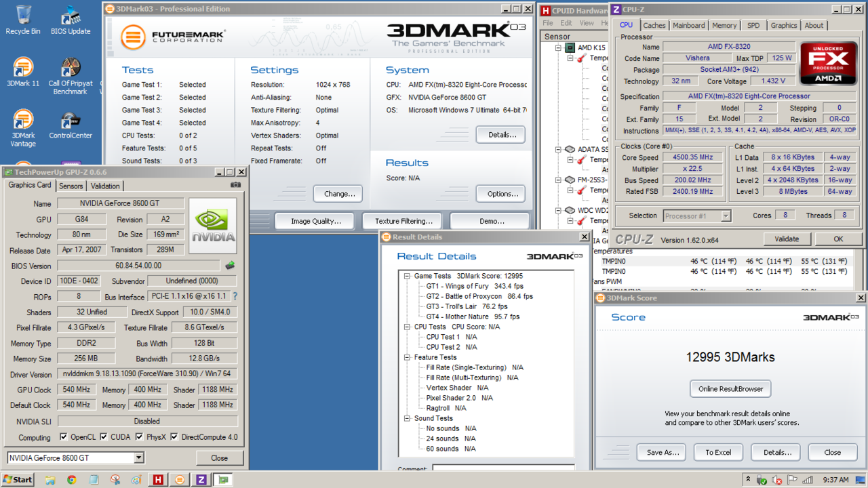Collapse the Sound Tests tree node
The height and width of the screenshot is (488, 868).
pos(408,418)
